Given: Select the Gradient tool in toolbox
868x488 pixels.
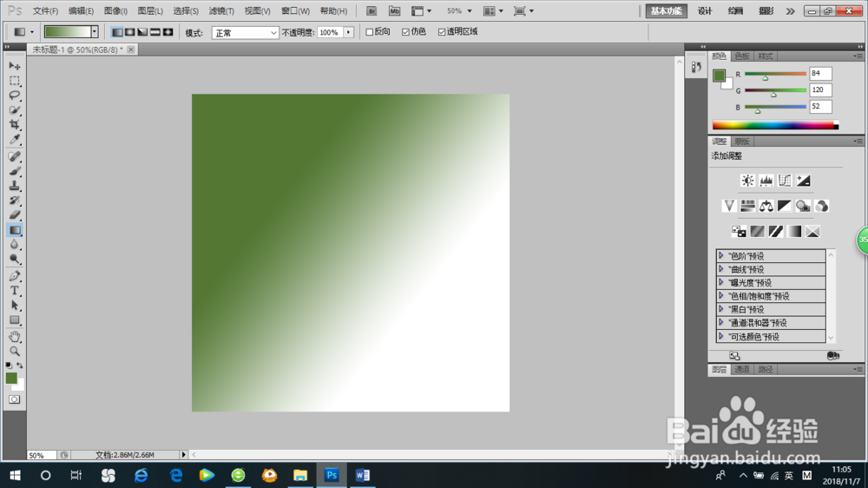Looking at the screenshot, I should click(x=15, y=230).
